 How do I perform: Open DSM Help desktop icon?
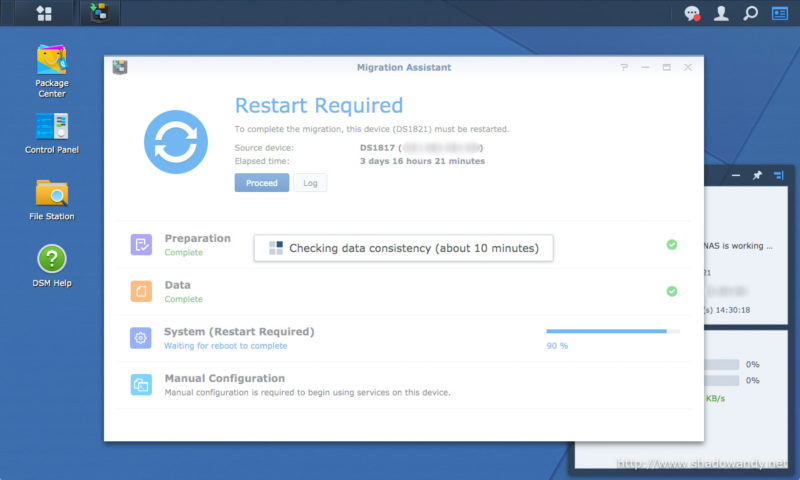(52, 266)
